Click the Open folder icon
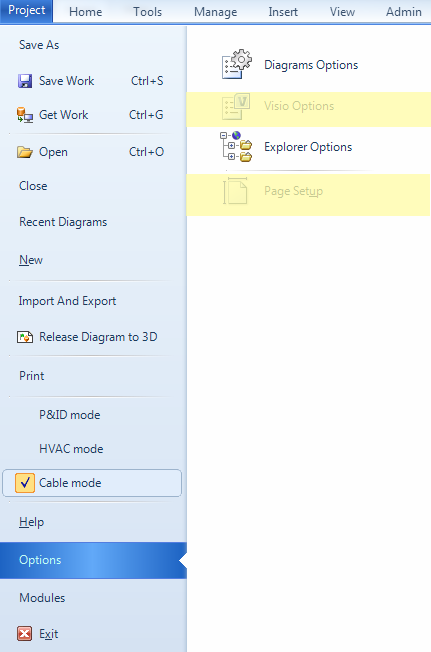 [x=25, y=152]
